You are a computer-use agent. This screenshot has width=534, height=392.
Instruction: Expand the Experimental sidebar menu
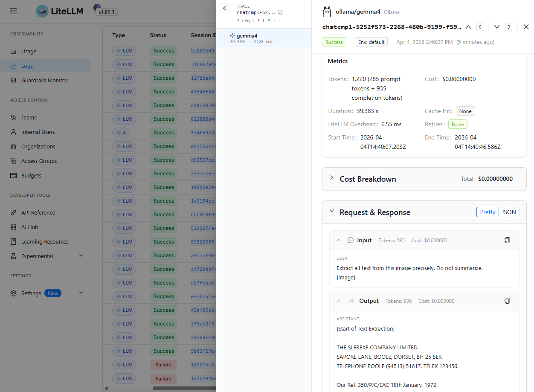pos(81,256)
